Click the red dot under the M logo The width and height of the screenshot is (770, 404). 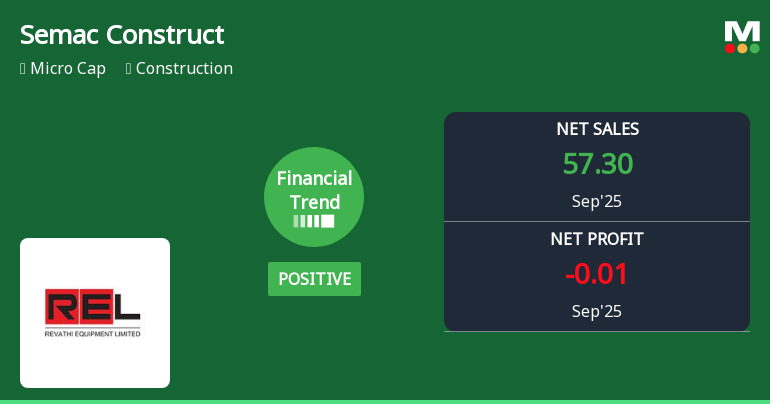730,48
